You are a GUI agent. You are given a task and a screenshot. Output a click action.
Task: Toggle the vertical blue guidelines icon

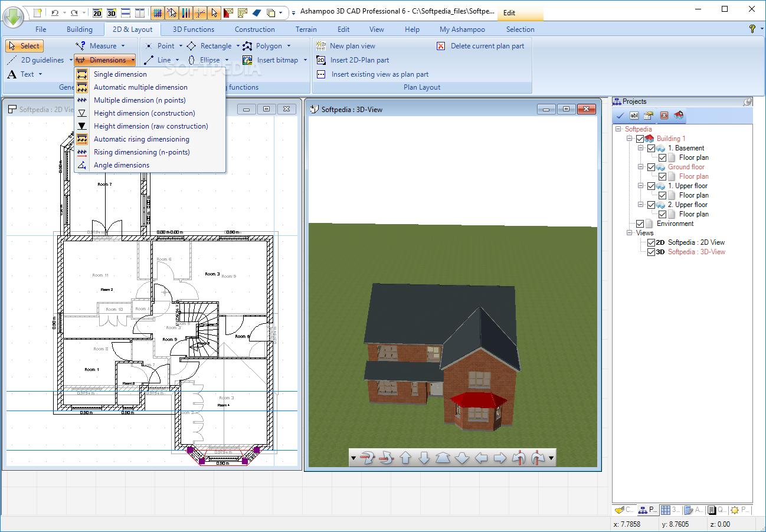tap(186, 12)
